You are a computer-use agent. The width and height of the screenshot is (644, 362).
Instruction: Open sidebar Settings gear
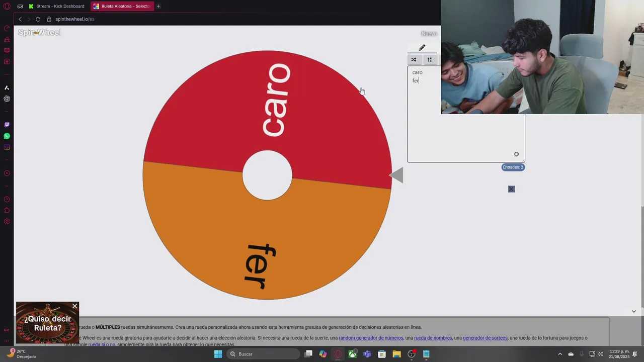pos(7,222)
